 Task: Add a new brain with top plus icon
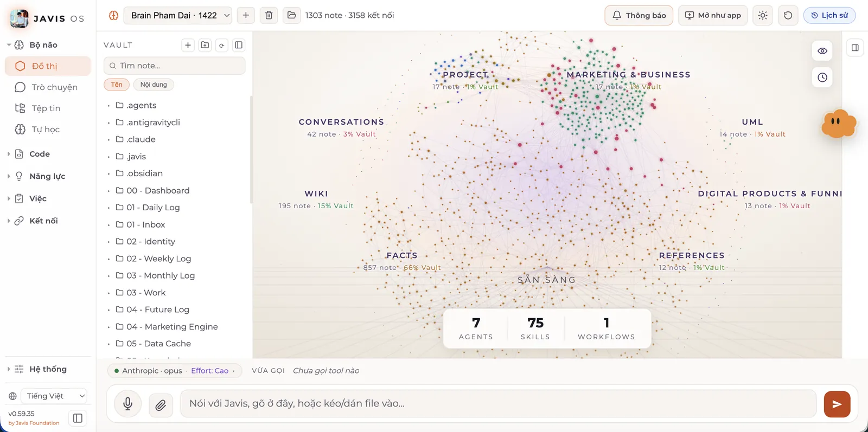[x=246, y=15]
